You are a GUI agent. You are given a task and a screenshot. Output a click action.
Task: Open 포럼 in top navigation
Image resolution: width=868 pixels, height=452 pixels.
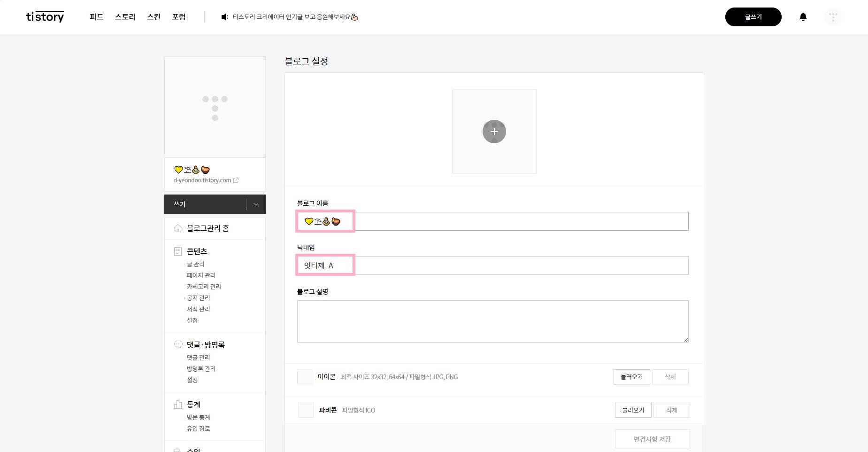(179, 17)
